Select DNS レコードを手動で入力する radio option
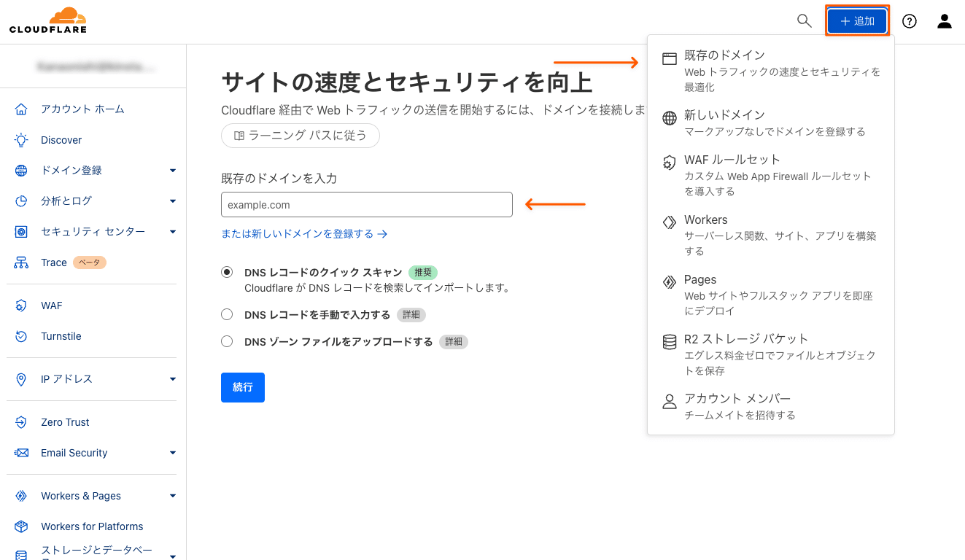Viewport: 965px width, 560px height. tap(227, 315)
